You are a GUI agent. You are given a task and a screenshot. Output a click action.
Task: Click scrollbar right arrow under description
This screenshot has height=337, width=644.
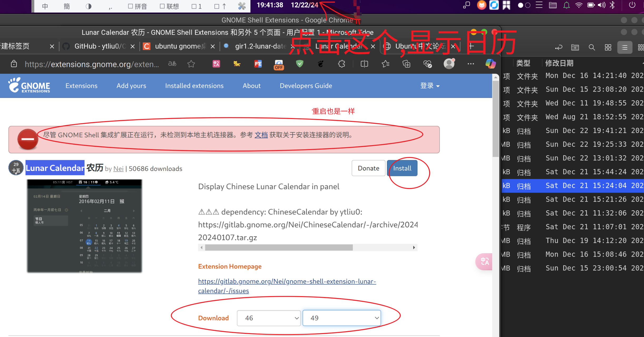click(414, 247)
